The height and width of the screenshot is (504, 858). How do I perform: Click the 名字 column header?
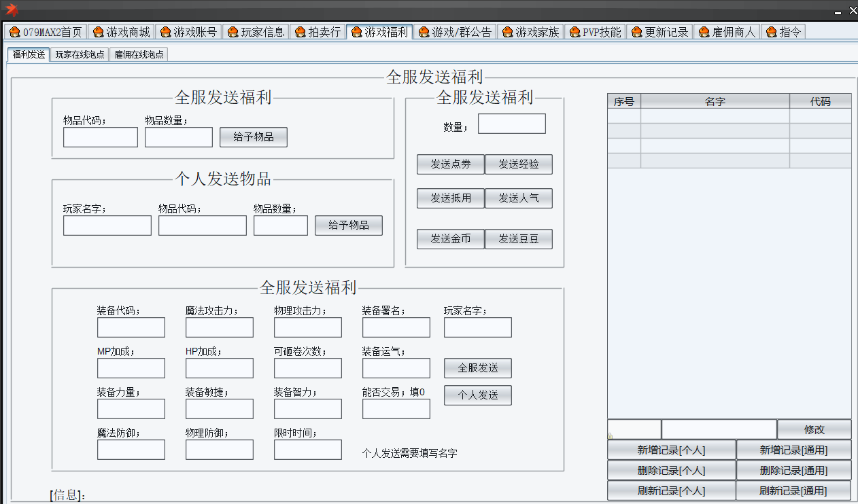(715, 101)
